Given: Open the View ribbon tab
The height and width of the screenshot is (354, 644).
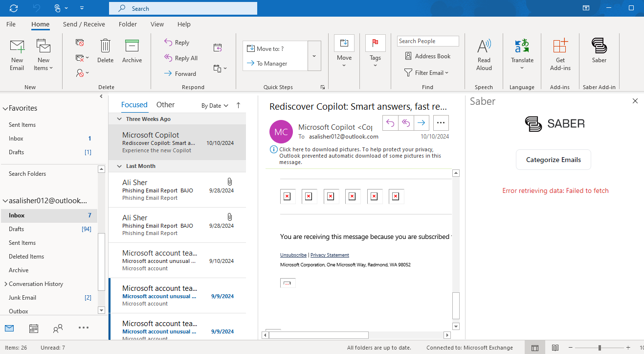Looking at the screenshot, I should pos(157,24).
